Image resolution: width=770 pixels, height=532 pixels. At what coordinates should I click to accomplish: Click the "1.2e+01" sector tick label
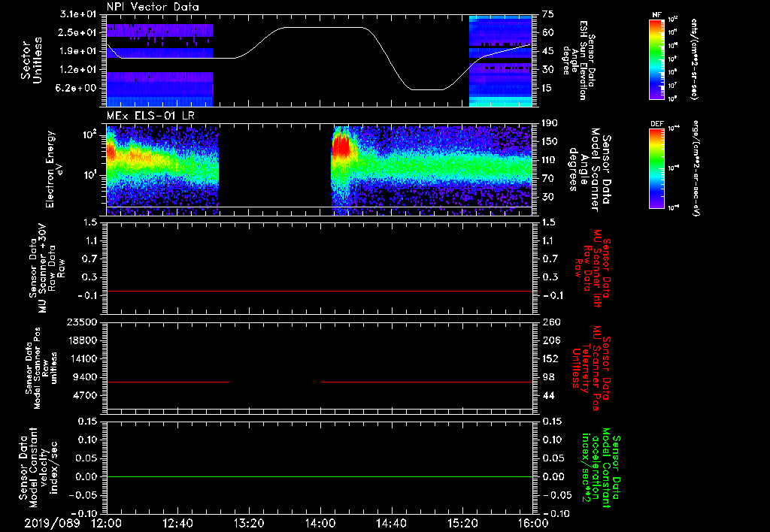[x=78, y=70]
